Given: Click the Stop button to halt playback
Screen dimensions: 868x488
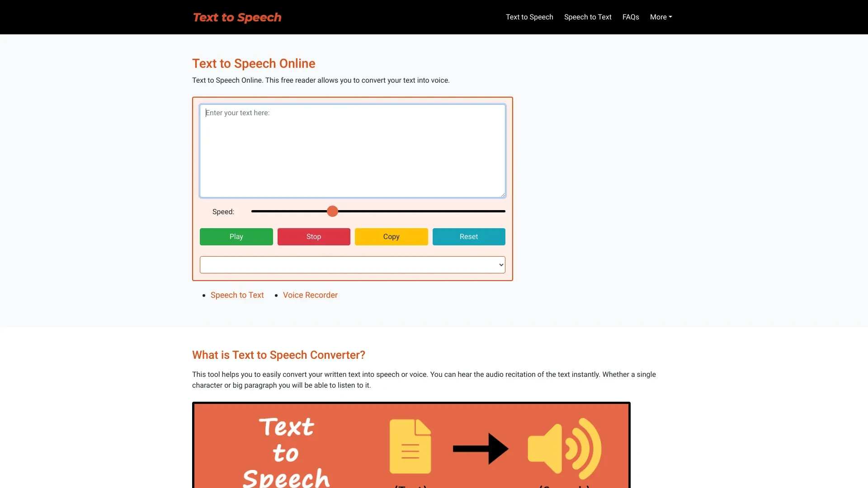Looking at the screenshot, I should pos(314,237).
